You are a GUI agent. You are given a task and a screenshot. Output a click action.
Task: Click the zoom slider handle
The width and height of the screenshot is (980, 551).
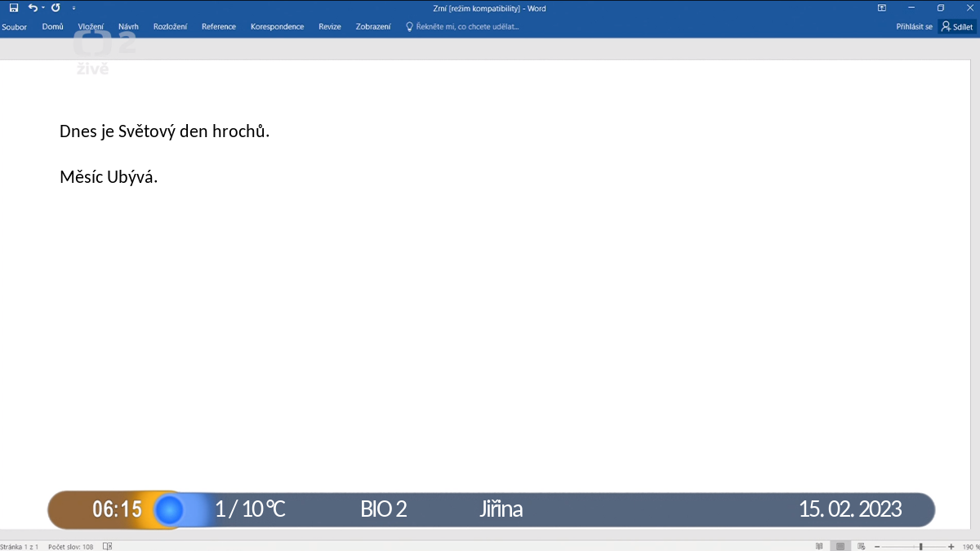click(920, 546)
